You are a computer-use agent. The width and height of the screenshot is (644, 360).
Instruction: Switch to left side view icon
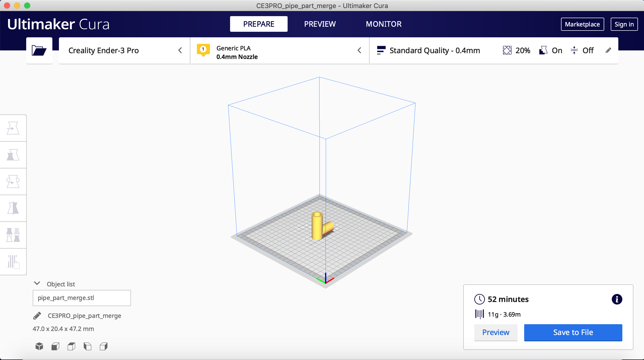(x=87, y=346)
